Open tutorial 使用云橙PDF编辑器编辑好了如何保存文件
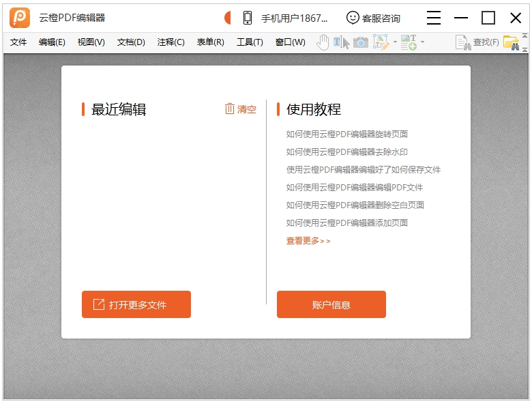Image resolution: width=532 pixels, height=402 pixels. pos(364,170)
